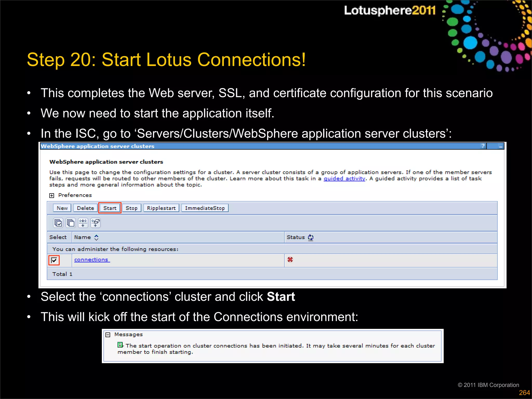Click the Select column header
Viewport: 532px width, 399px height.
pos(58,237)
